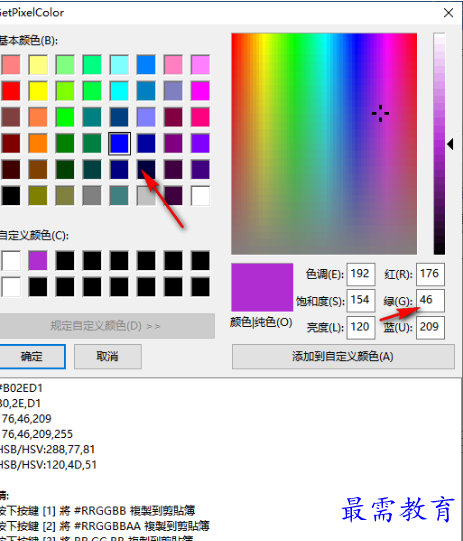Click the 确定 button
The height and width of the screenshot is (541, 463).
coord(32,356)
